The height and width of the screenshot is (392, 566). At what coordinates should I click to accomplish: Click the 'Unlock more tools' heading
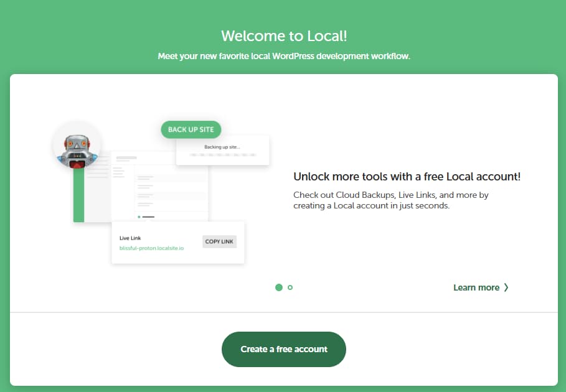407,177
